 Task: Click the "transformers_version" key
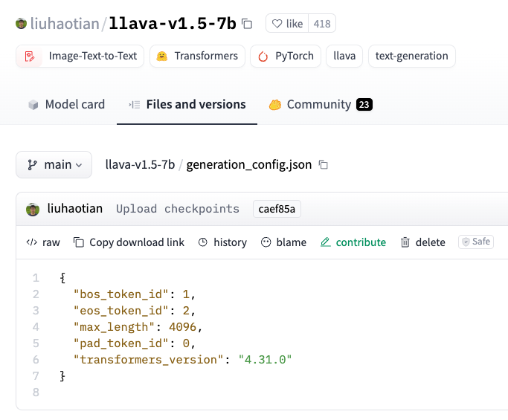pos(148,360)
